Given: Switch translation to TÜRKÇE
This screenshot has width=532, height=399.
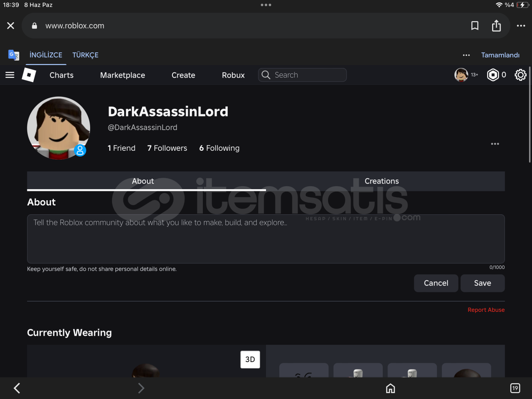Looking at the screenshot, I should point(85,55).
